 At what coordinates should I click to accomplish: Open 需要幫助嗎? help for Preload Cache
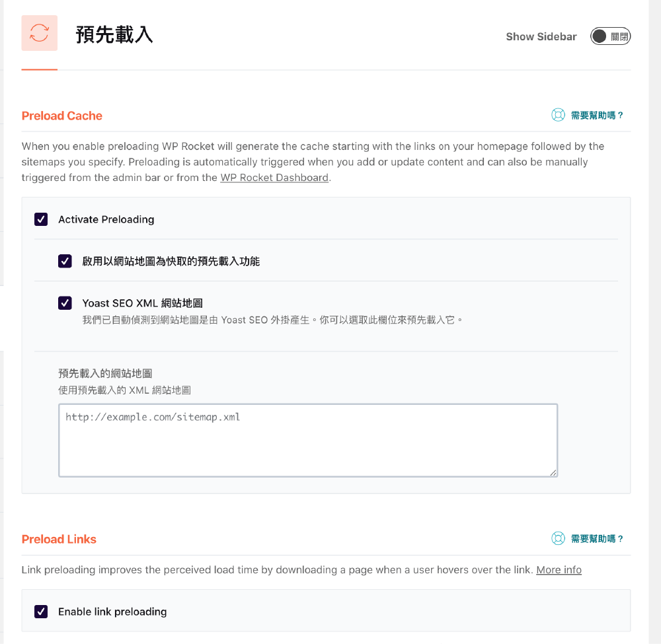pyautogui.click(x=597, y=114)
